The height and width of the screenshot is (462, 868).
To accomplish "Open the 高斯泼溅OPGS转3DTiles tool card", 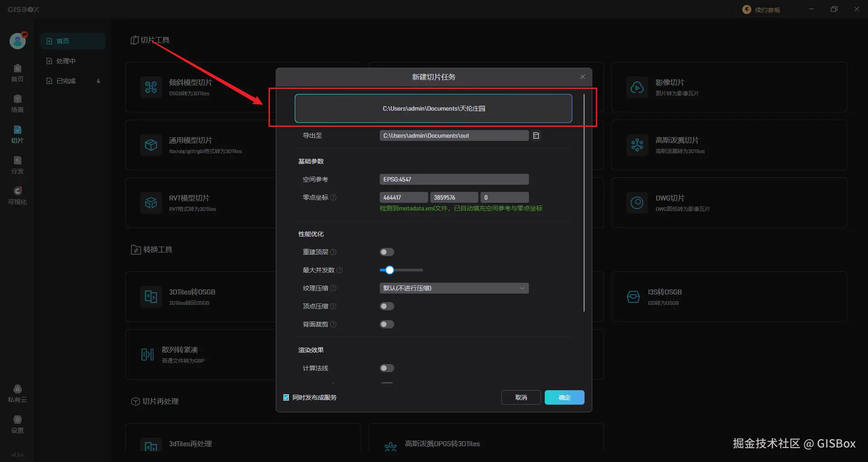I will click(486, 438).
